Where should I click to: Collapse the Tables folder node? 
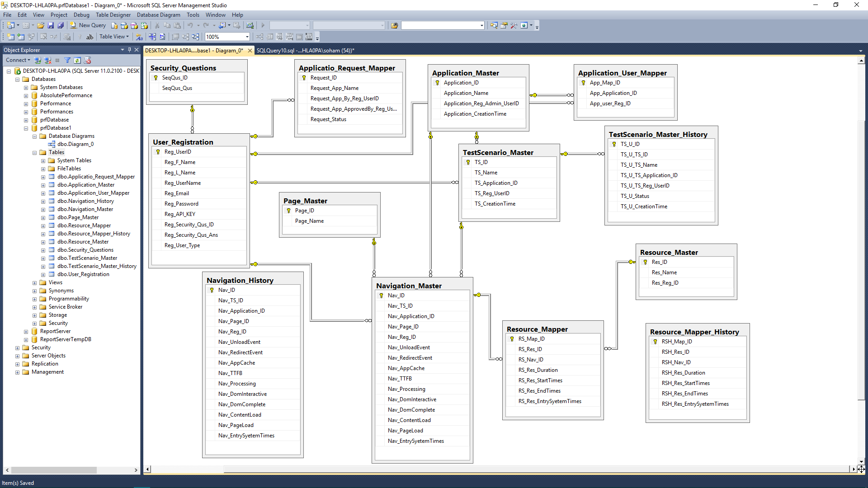tap(34, 153)
